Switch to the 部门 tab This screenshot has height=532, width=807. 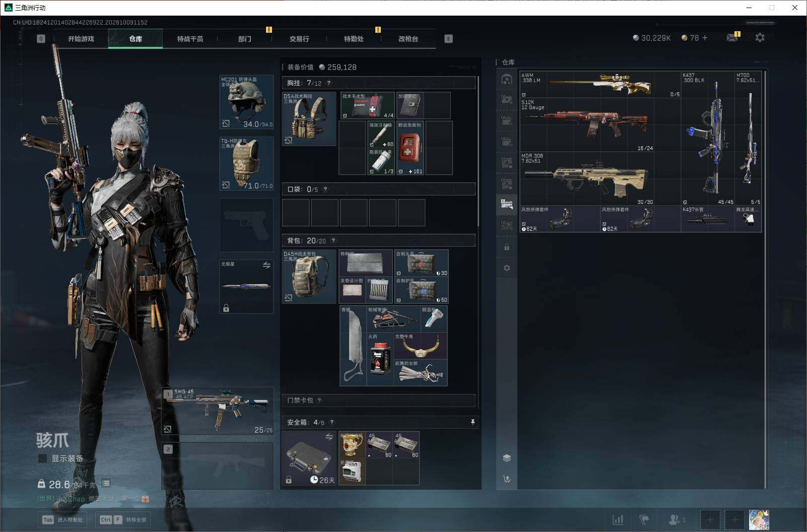pos(244,39)
